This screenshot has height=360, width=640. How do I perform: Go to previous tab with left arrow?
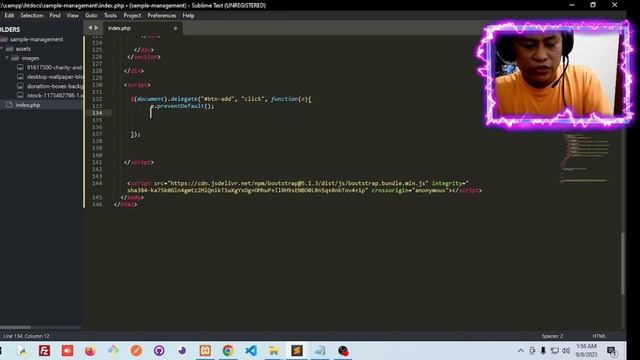click(90, 28)
